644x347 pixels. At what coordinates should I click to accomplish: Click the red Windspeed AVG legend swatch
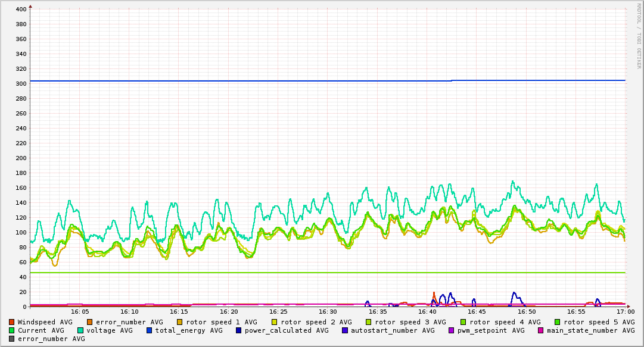coord(12,322)
